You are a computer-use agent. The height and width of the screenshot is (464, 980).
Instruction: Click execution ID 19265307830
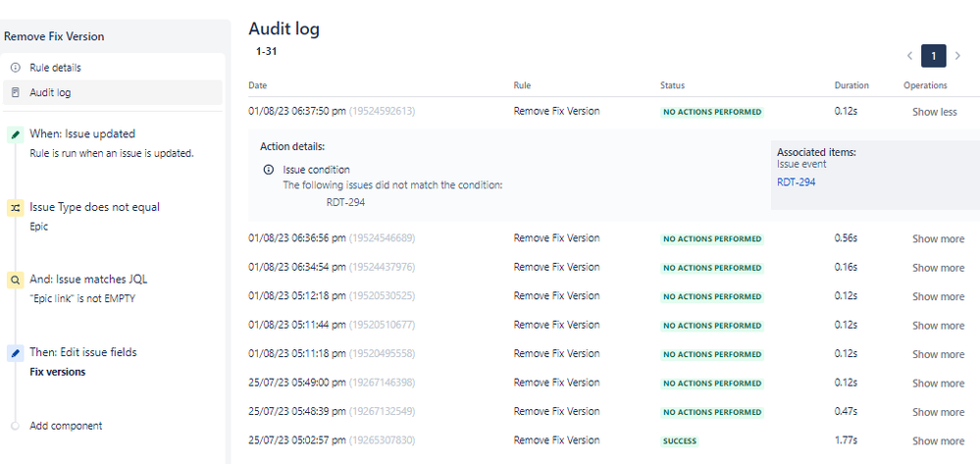click(x=382, y=440)
